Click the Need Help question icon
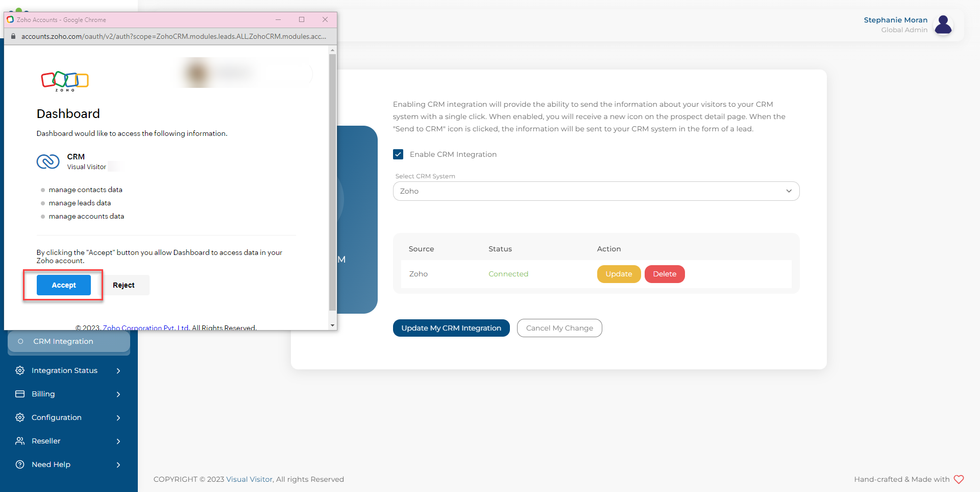The image size is (980, 492). coord(20,464)
